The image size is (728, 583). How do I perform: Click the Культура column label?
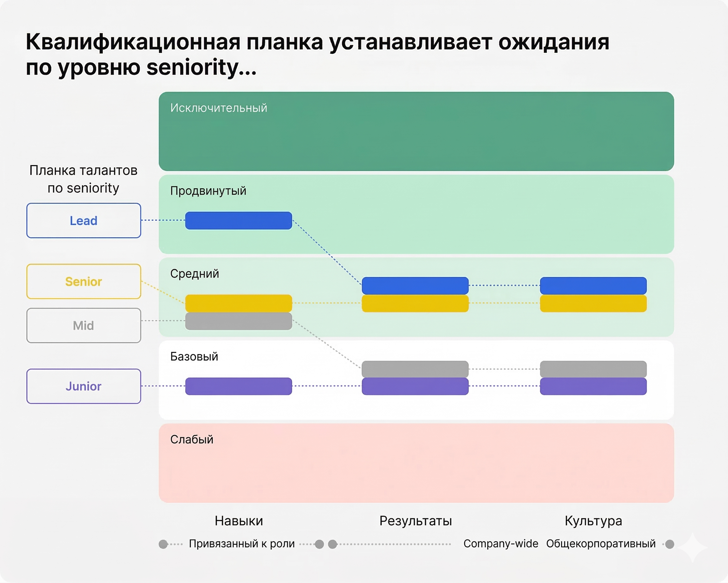tap(593, 520)
